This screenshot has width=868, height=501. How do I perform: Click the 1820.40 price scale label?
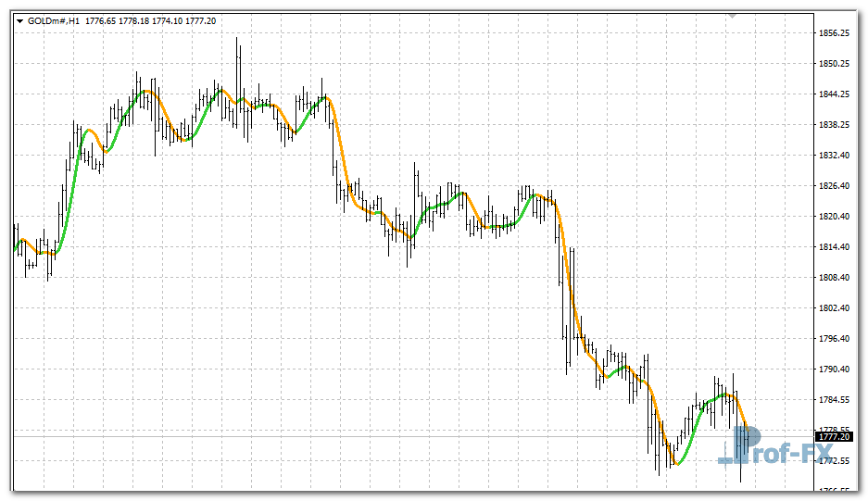[835, 217]
